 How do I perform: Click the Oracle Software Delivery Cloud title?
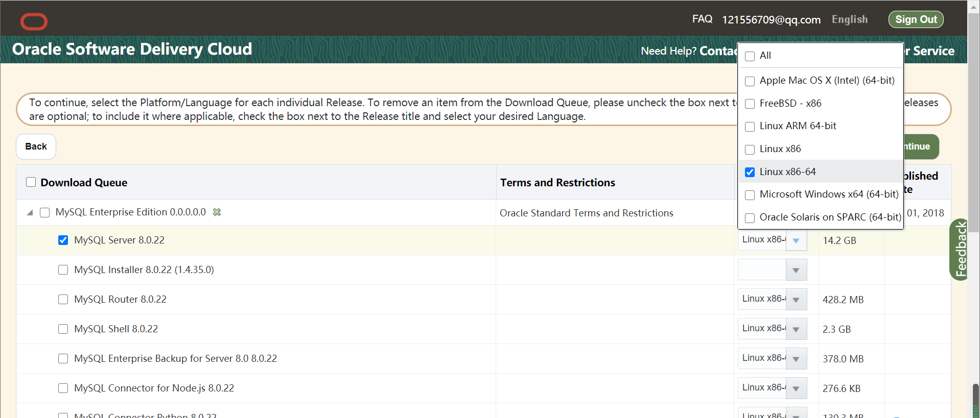tap(132, 49)
